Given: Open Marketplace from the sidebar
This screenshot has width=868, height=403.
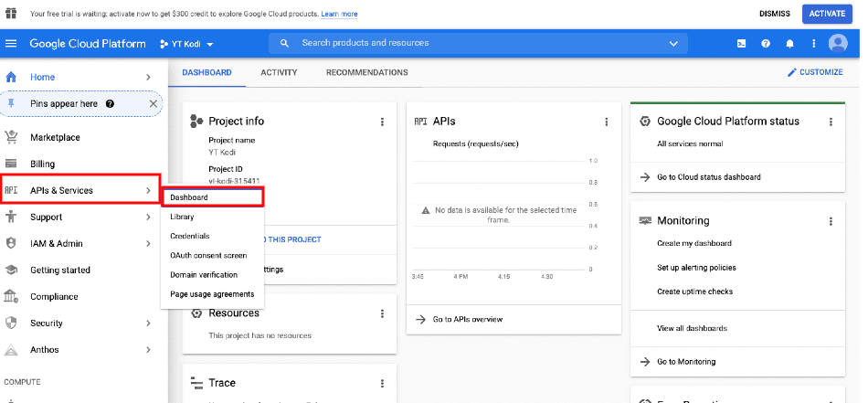Looking at the screenshot, I should 83,137.
